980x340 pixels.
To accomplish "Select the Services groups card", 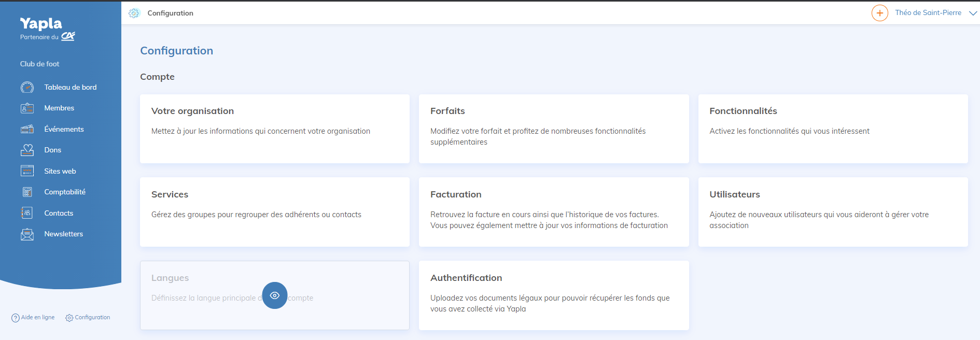I will click(x=274, y=212).
